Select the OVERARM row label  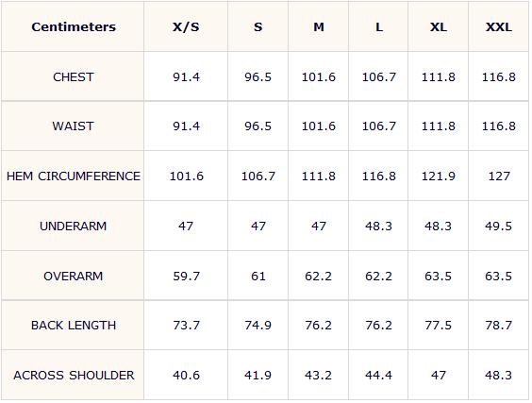pyautogui.click(x=74, y=276)
